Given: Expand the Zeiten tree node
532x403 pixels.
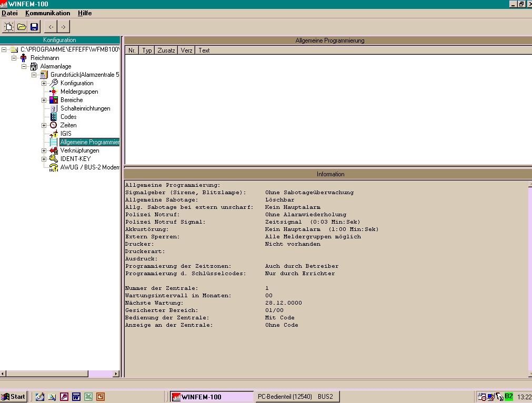Looking at the screenshot, I should pos(44,125).
